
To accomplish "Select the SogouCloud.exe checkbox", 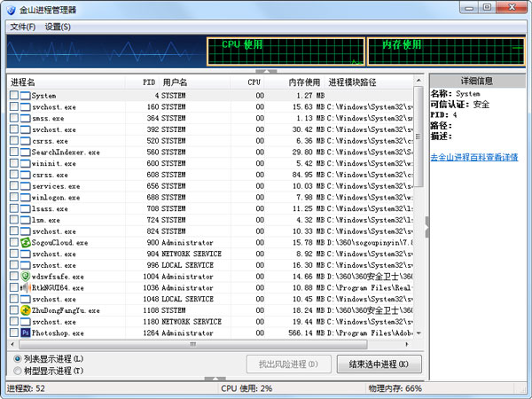I will [14, 242].
